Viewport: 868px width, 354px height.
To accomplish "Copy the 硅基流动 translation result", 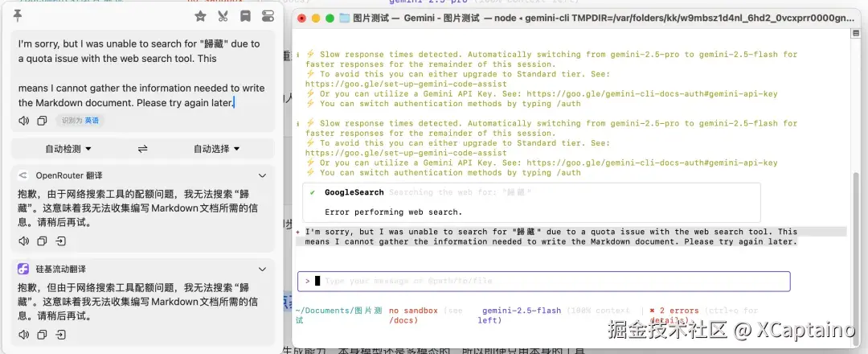I will 42,335.
